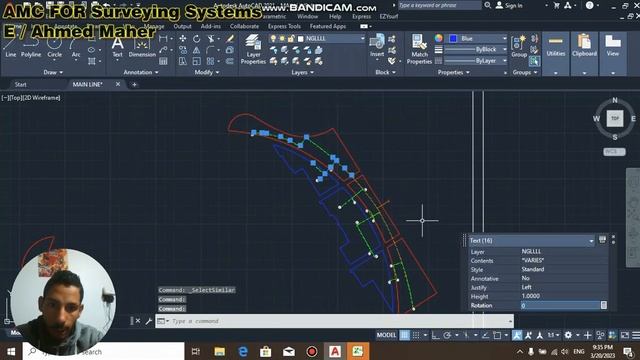Click the Customization menu icon in status bar
The image size is (640, 360).
[x=636, y=335]
